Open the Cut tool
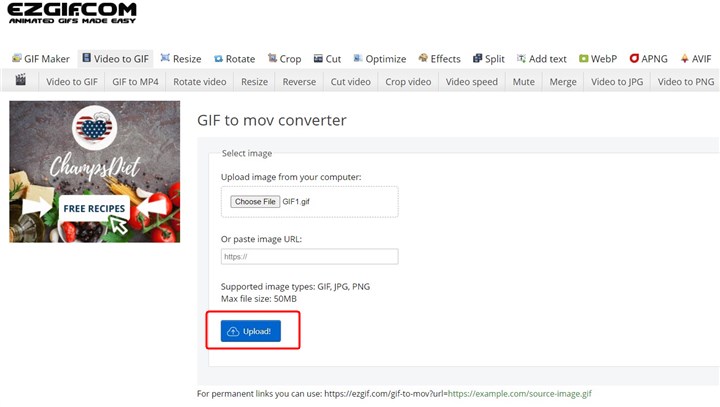Screen dimensions: 720x407 click(x=327, y=59)
